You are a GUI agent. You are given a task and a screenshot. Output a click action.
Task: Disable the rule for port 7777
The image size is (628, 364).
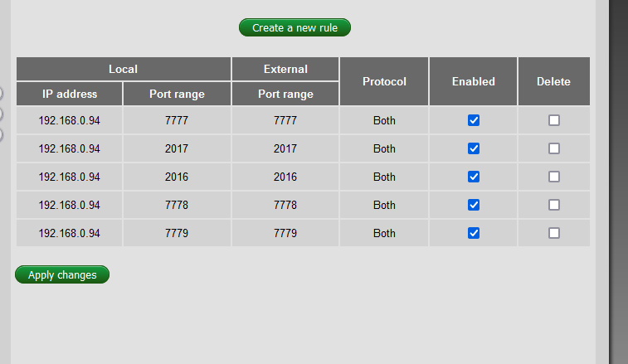point(474,120)
